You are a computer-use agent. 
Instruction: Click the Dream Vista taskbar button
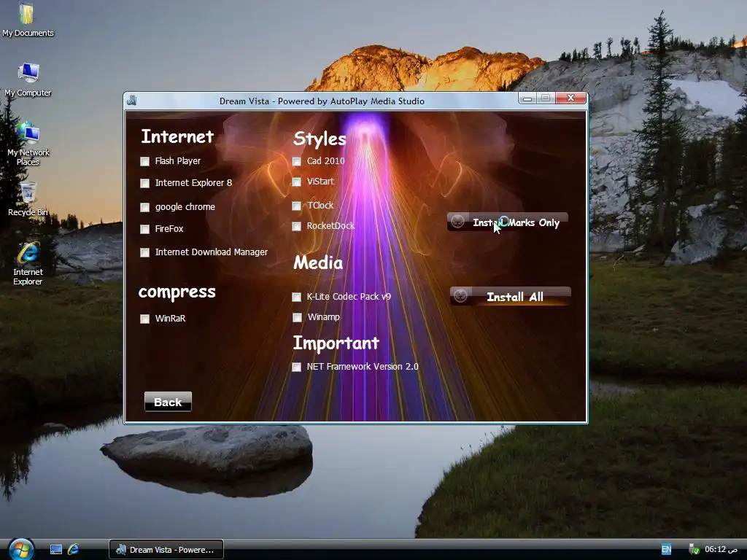(x=166, y=550)
